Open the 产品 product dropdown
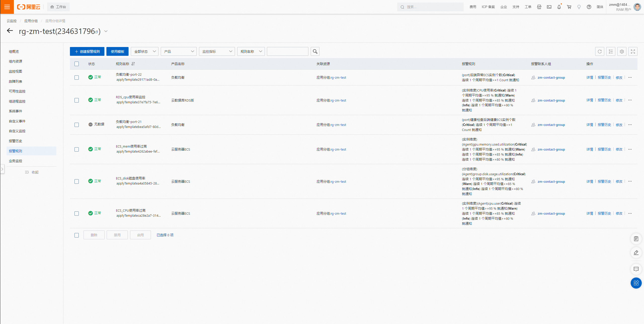644x324 pixels. (179, 52)
